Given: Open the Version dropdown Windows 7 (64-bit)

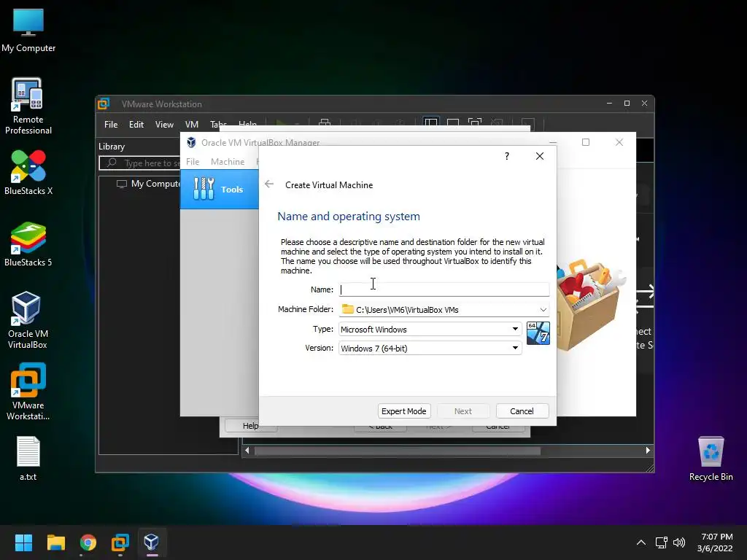Looking at the screenshot, I should [x=430, y=348].
